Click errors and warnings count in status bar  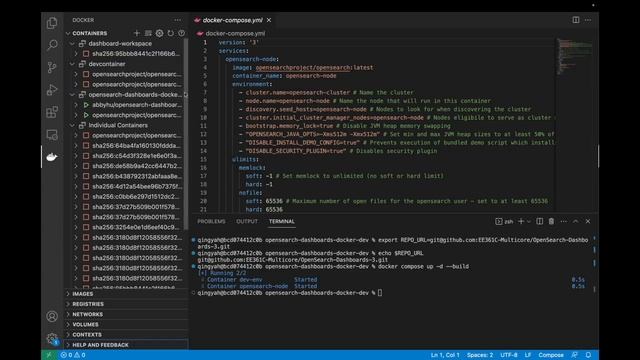pyautogui.click(x=73, y=355)
